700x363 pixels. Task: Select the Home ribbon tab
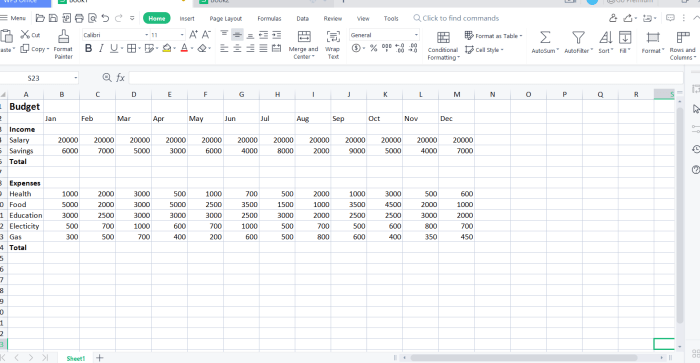click(157, 18)
